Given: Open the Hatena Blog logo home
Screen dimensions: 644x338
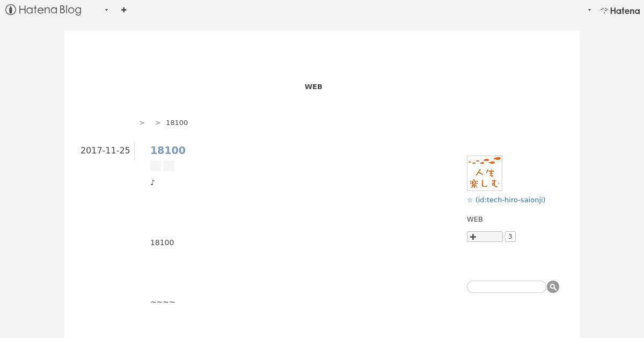Looking at the screenshot, I should point(43,10).
